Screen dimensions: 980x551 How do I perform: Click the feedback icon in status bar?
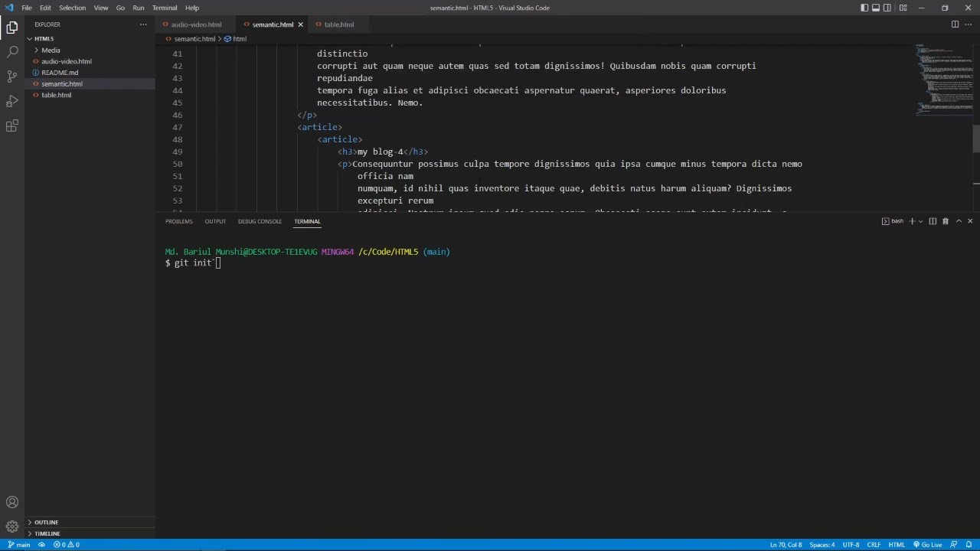(954, 545)
